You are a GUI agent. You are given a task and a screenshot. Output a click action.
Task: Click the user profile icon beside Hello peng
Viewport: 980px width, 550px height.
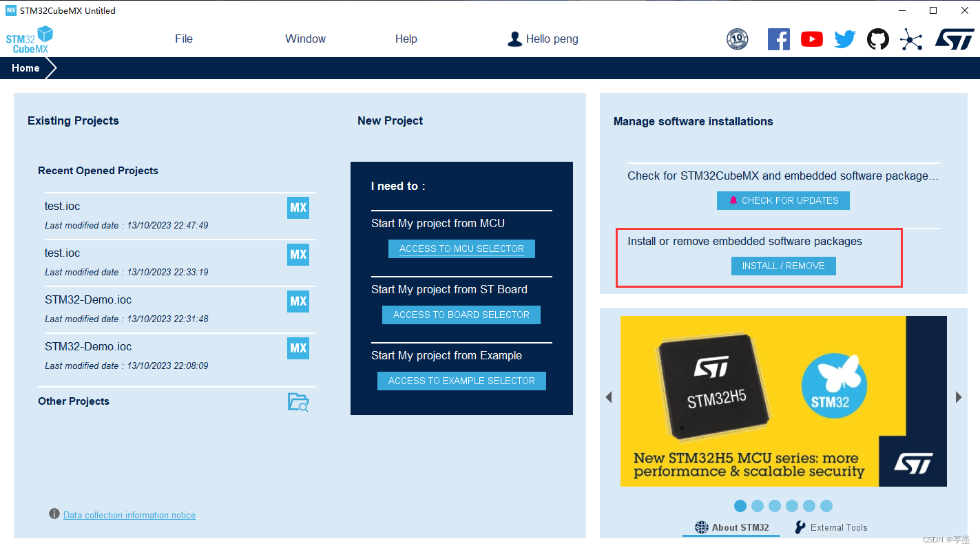pyautogui.click(x=514, y=39)
